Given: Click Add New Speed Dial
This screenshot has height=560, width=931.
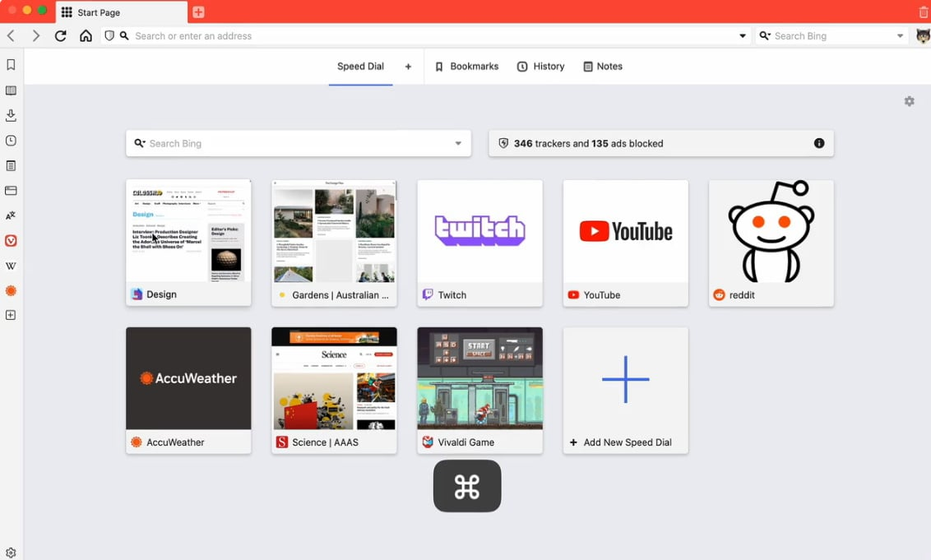Looking at the screenshot, I should point(625,391).
